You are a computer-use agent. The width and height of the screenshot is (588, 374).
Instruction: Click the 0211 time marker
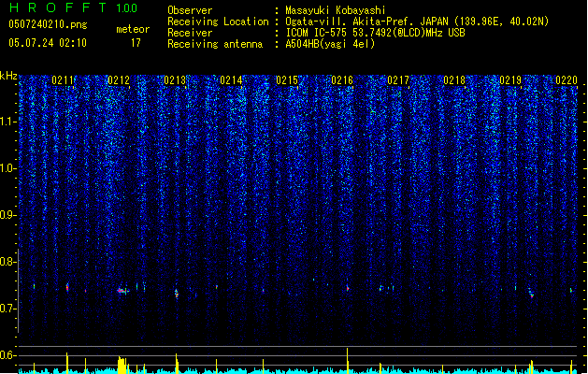[63, 80]
